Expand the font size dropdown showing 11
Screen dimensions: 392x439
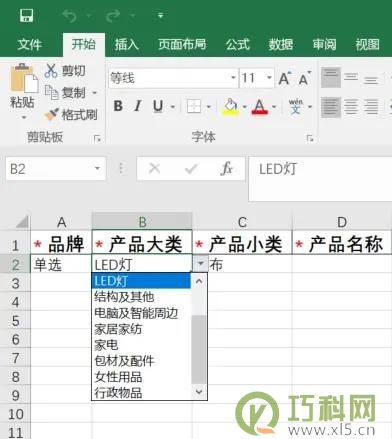click(269, 78)
